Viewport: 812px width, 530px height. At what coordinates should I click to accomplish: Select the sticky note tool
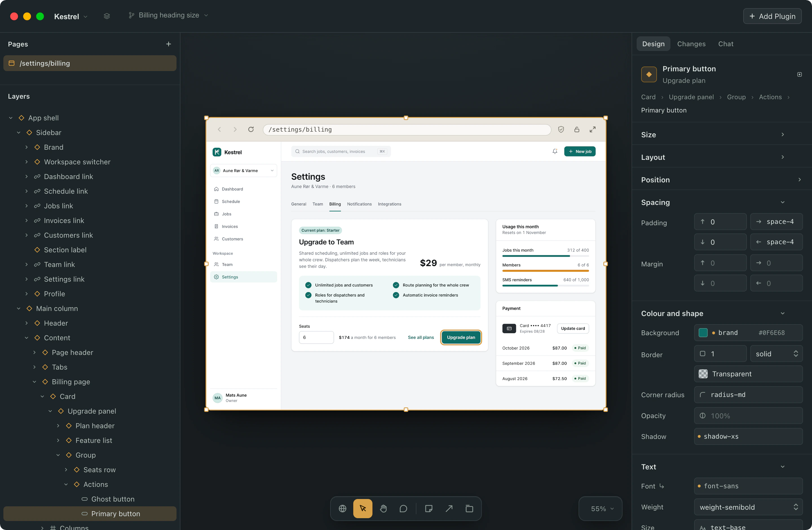[x=429, y=509]
